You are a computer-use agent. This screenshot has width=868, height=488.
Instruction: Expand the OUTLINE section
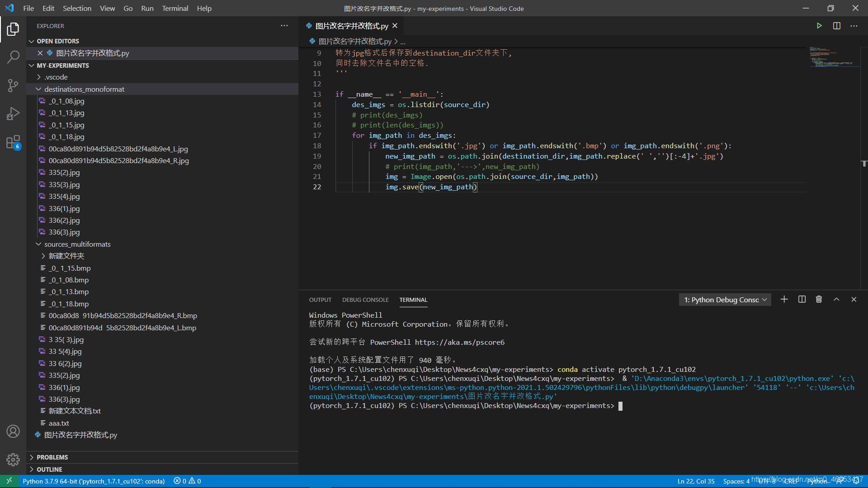click(x=49, y=469)
